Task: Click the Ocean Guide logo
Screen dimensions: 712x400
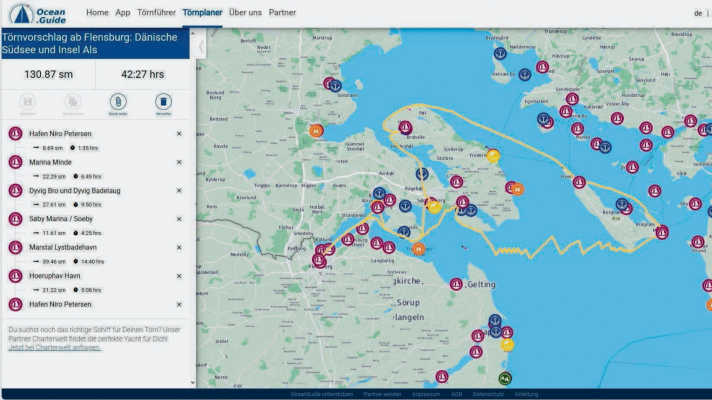Action: (37, 13)
